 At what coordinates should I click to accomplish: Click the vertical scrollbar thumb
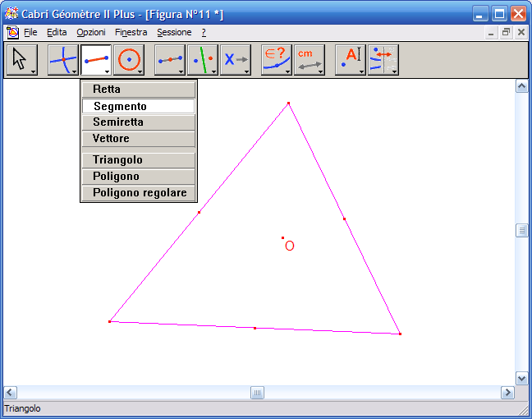click(x=521, y=231)
